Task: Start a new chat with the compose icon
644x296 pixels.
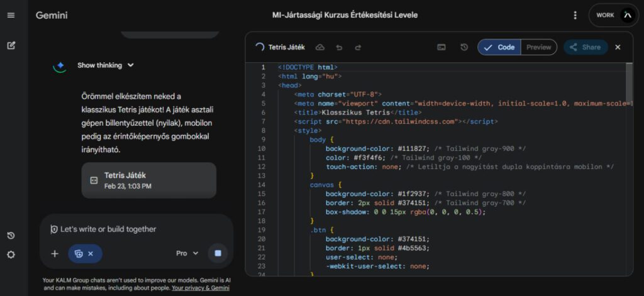Action: [x=11, y=45]
